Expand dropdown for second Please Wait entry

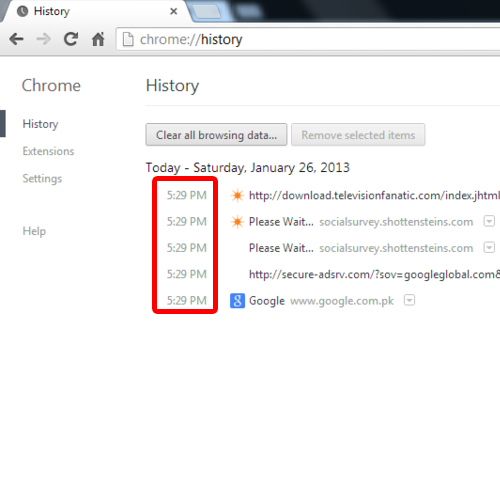pyautogui.click(x=489, y=247)
